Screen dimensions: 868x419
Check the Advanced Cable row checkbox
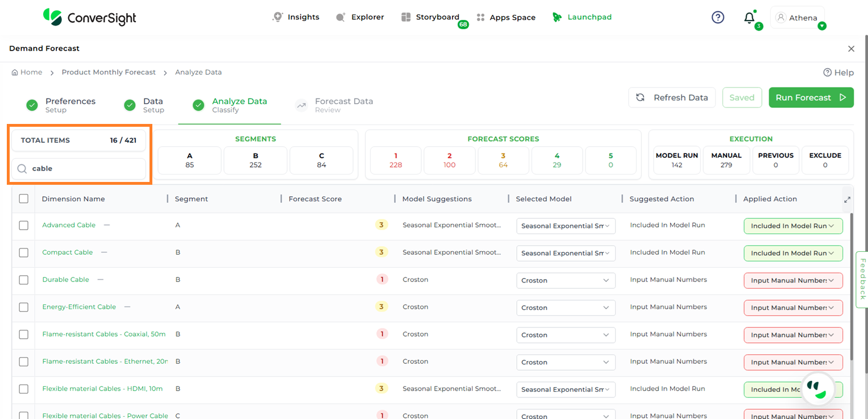point(23,226)
